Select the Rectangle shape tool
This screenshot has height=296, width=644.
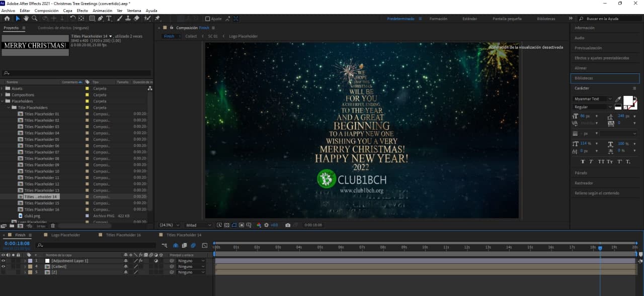(92, 18)
